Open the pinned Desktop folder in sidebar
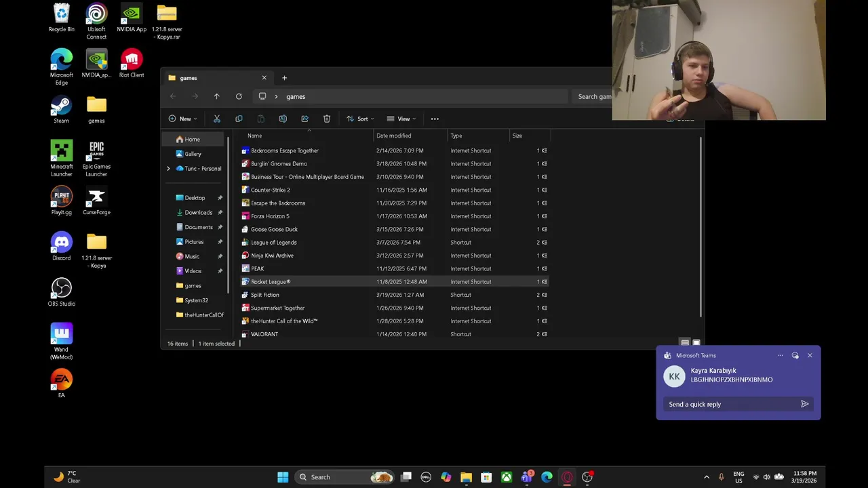This screenshot has width=868, height=488. pos(195,198)
